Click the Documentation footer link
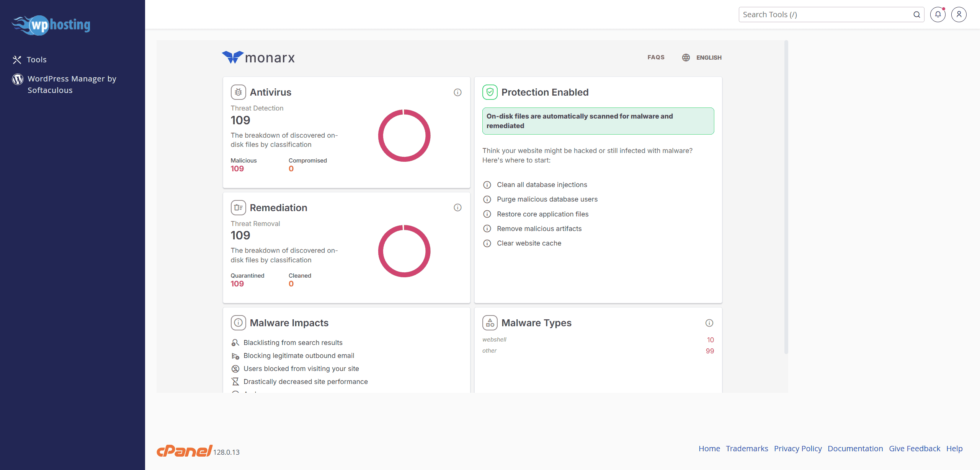The image size is (980, 470). click(x=855, y=449)
